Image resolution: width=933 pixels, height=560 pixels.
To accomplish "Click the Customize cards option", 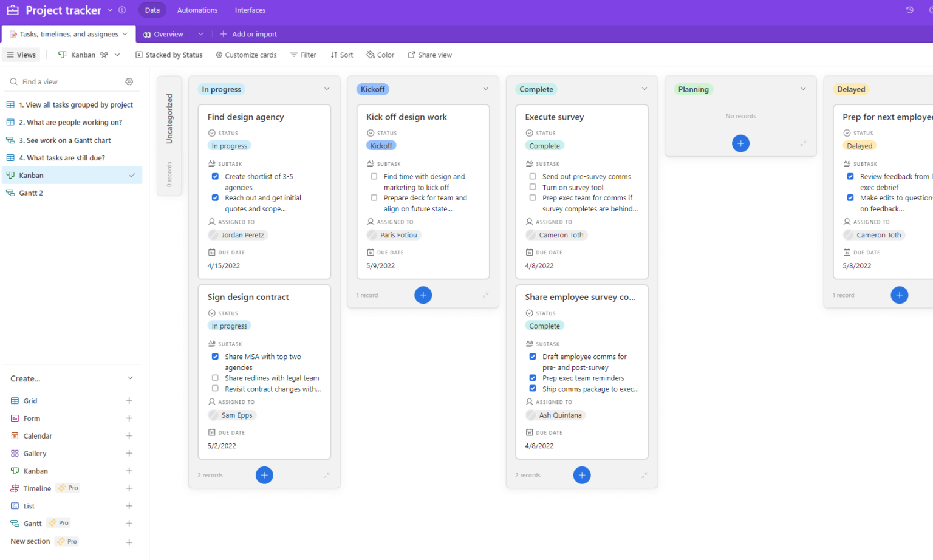I will pyautogui.click(x=246, y=55).
